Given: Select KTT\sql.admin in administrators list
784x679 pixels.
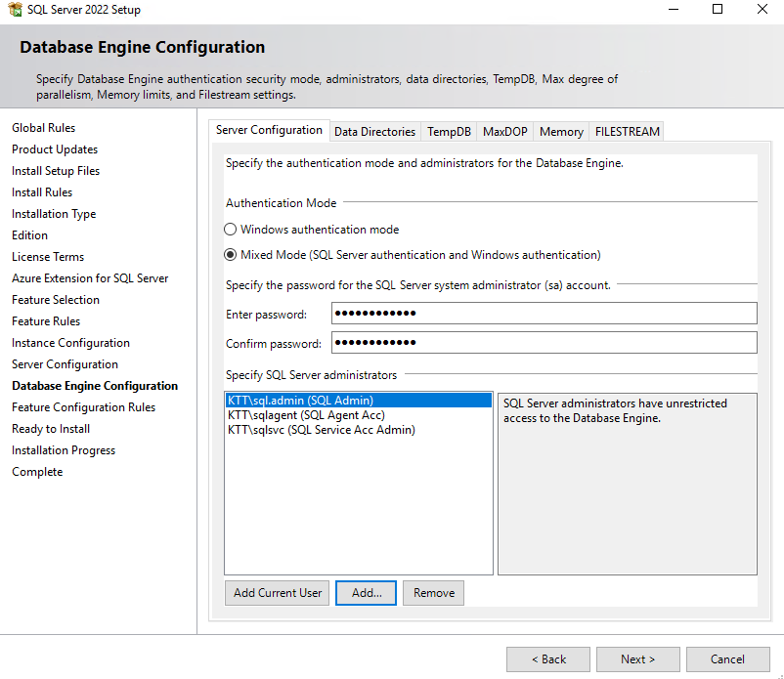Looking at the screenshot, I should 359,401.
